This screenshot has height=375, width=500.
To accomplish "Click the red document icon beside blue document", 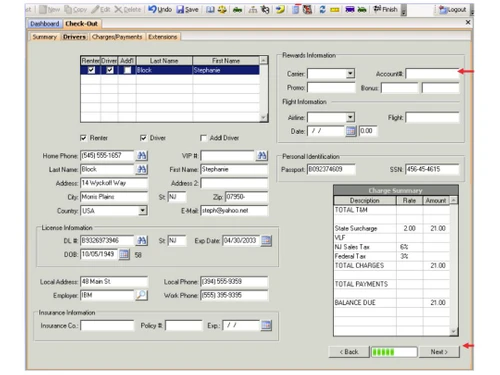I will 307,10.
